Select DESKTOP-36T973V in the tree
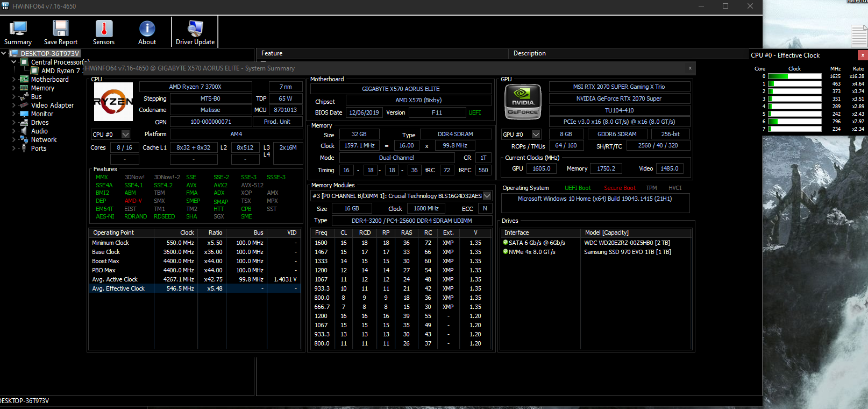868x409 pixels. point(50,53)
